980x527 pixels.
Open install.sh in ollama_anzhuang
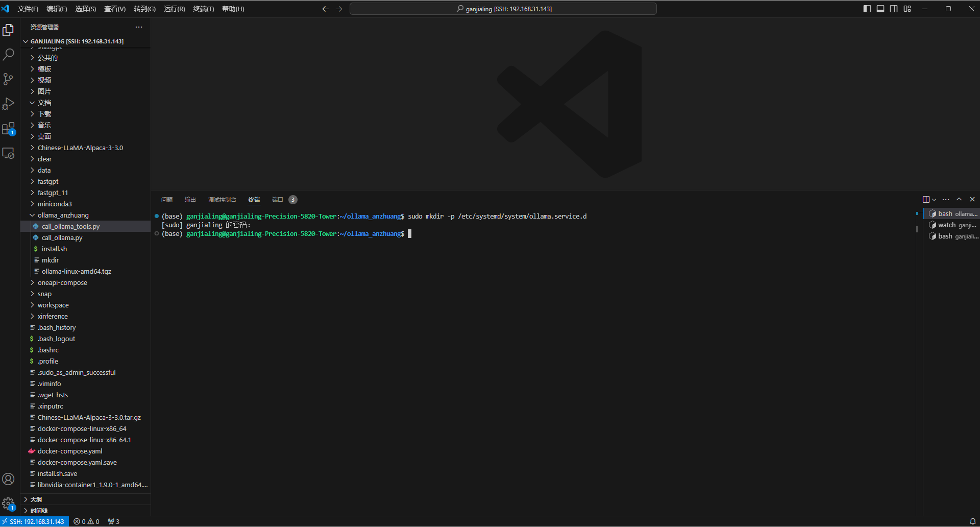coord(85,249)
